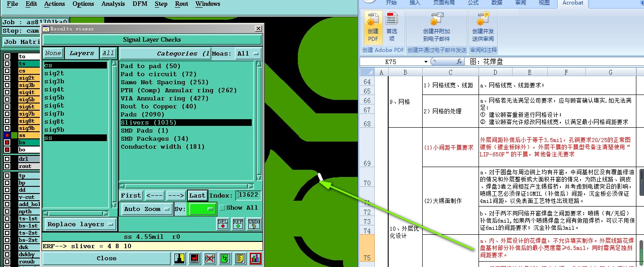Click the First navigation button

tap(131, 195)
